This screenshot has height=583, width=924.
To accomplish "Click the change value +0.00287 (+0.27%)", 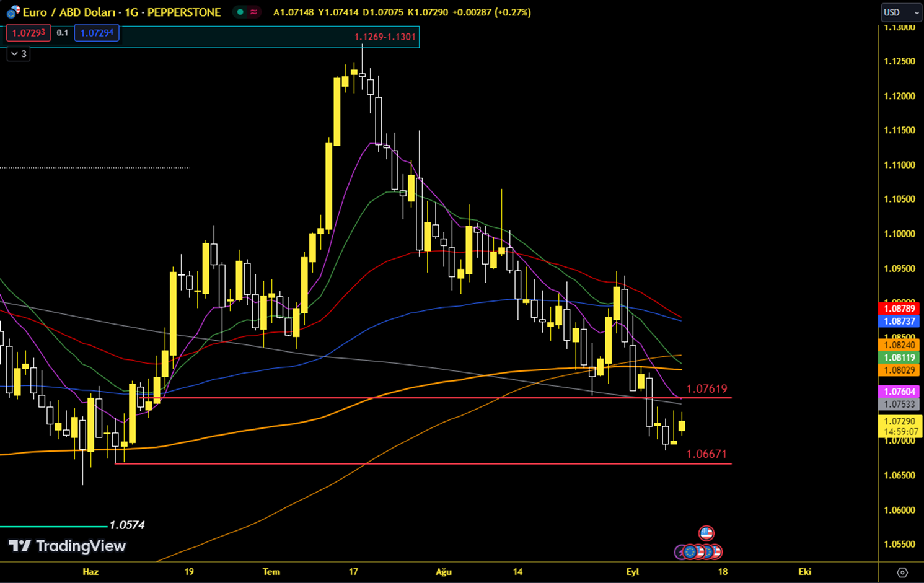I will [x=492, y=12].
